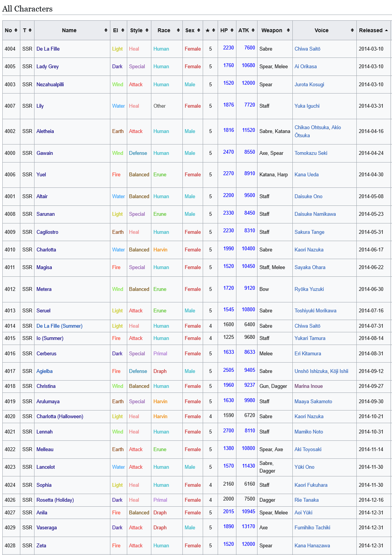The height and width of the screenshot is (555, 392).
Task: Open voice actor Sakura Tange link
Action: point(310,232)
